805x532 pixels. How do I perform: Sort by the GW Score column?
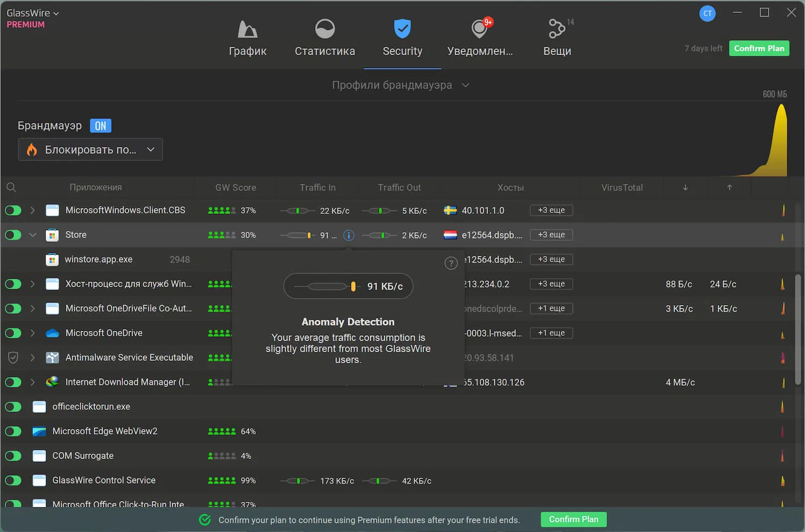pyautogui.click(x=236, y=187)
